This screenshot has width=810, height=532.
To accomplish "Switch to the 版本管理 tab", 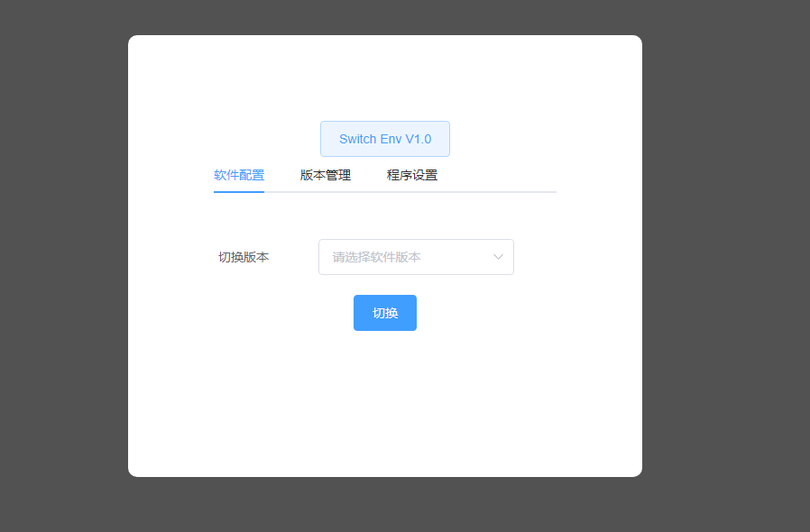I will pos(326,175).
